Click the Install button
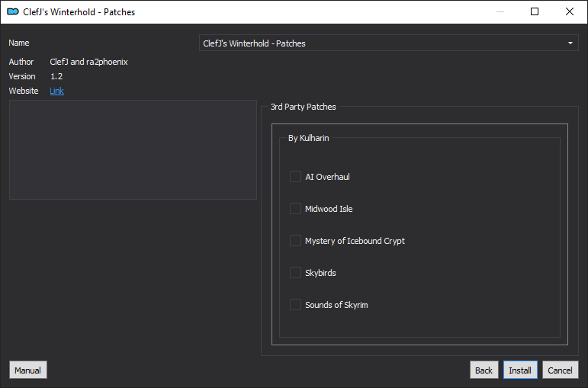588x388 pixels. point(520,370)
